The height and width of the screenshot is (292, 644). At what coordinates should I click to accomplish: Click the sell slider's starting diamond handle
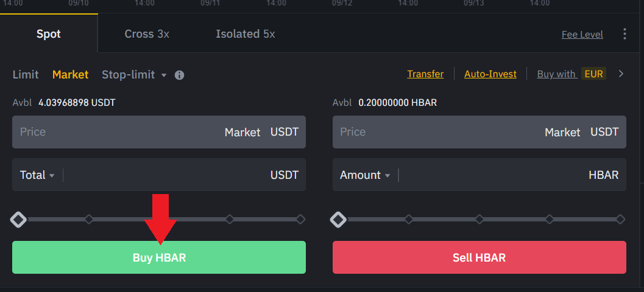point(338,219)
